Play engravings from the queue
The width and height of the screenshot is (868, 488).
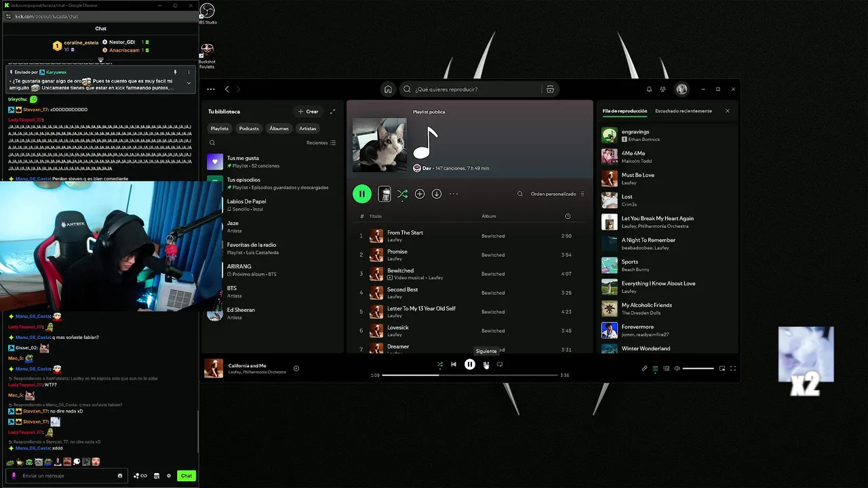tap(667, 135)
